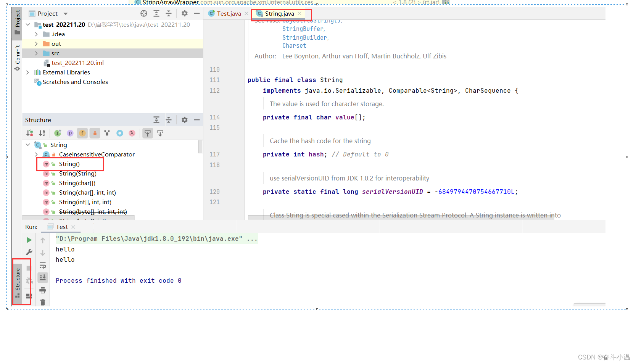Toggle soft-wrap in Run console
Screen dimensions: 636x364
click(x=43, y=265)
